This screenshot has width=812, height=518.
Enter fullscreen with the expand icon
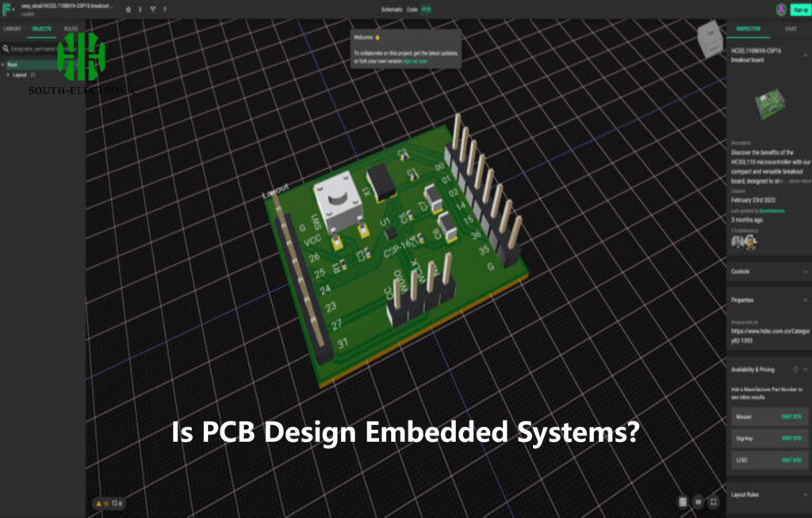click(713, 502)
